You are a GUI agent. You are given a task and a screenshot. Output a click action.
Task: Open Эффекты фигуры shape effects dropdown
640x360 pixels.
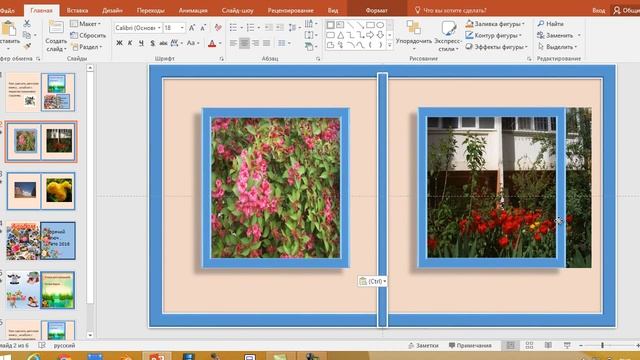pyautogui.click(x=496, y=47)
